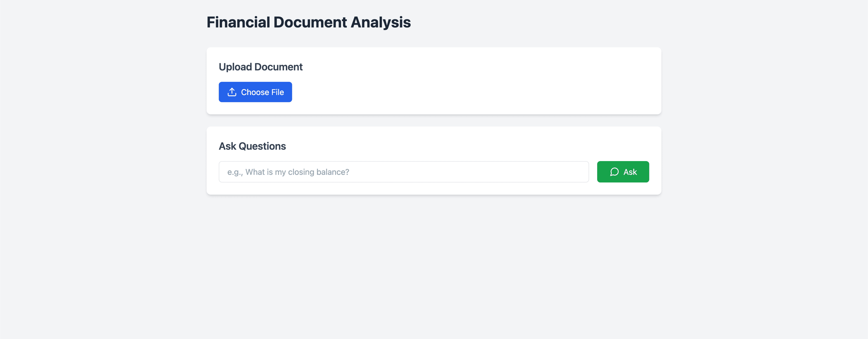Click the word "Analysis" in page title
Viewport: 868px width, 339px height.
coord(380,22)
